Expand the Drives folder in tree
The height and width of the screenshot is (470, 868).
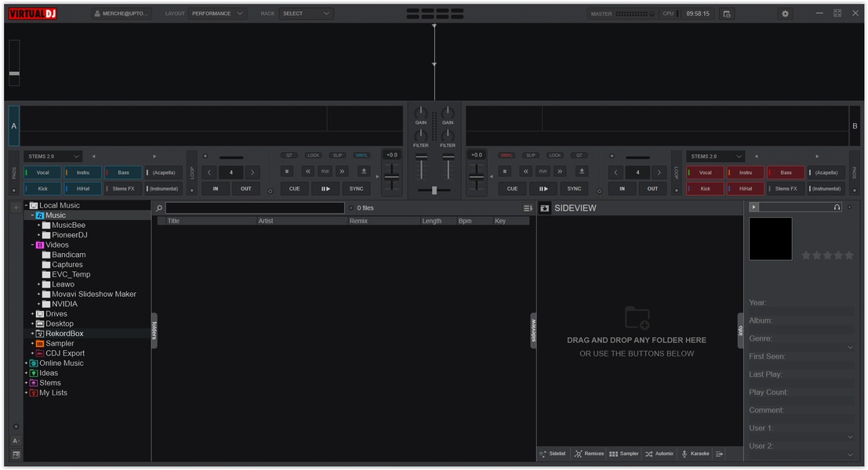pos(33,314)
